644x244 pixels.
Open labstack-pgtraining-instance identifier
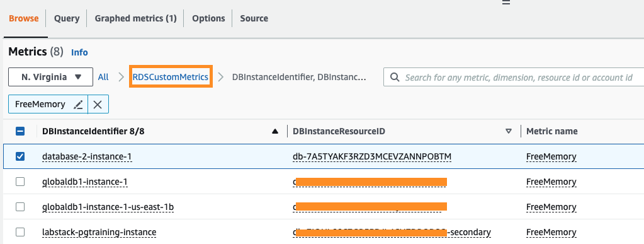coord(99,232)
